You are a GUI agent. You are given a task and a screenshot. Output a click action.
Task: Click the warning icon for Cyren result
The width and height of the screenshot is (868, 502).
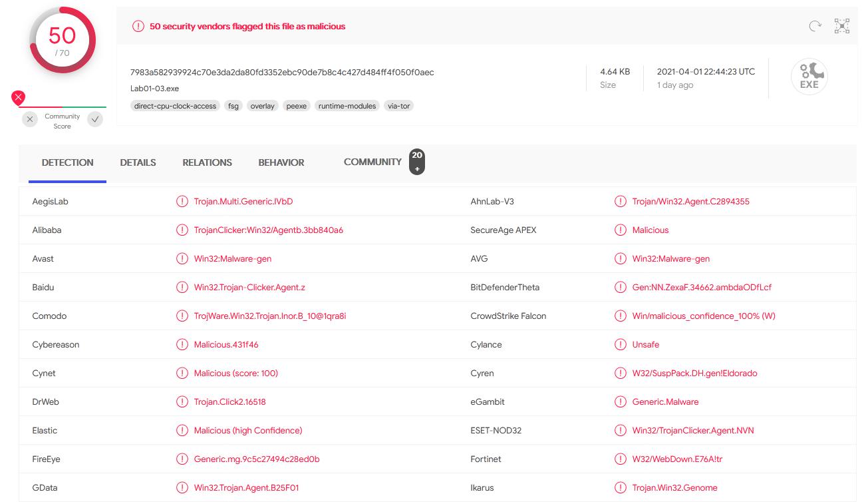coord(620,373)
